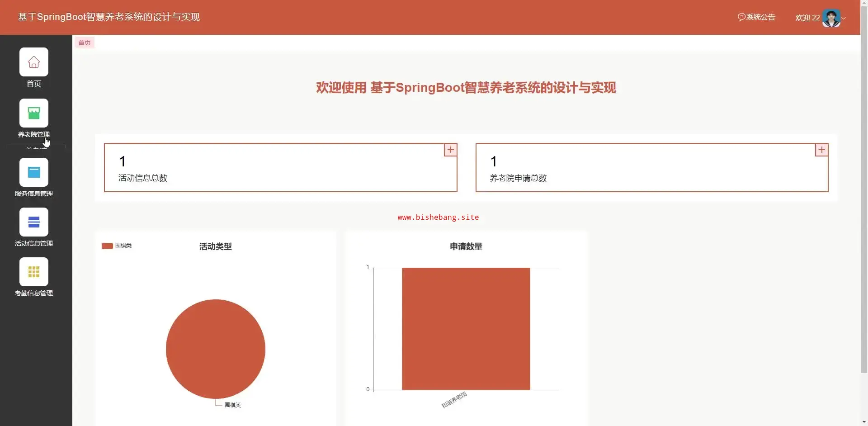Click the 养老院申请总数 label text
The image size is (868, 426).
518,178
